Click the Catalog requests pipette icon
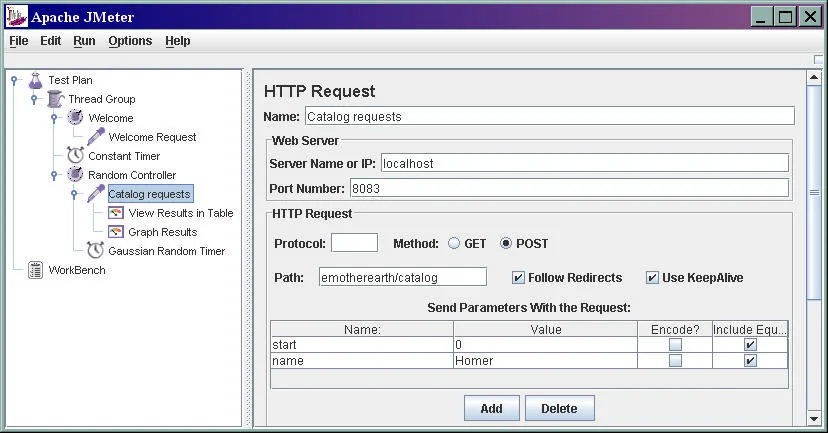Screen dimensions: 828x433 tap(96, 194)
